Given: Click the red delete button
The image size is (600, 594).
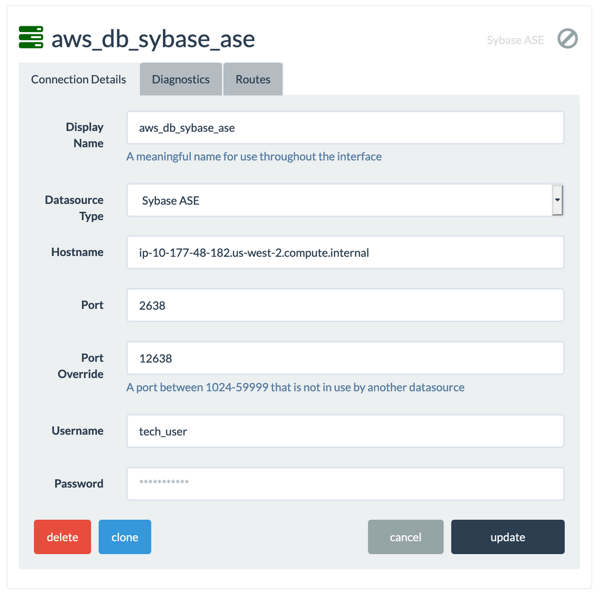Looking at the screenshot, I should click(62, 537).
